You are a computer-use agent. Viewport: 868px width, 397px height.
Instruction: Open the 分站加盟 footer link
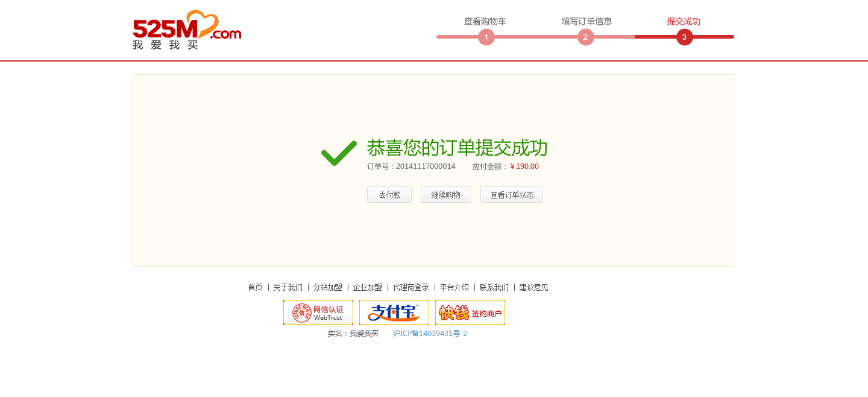(328, 287)
